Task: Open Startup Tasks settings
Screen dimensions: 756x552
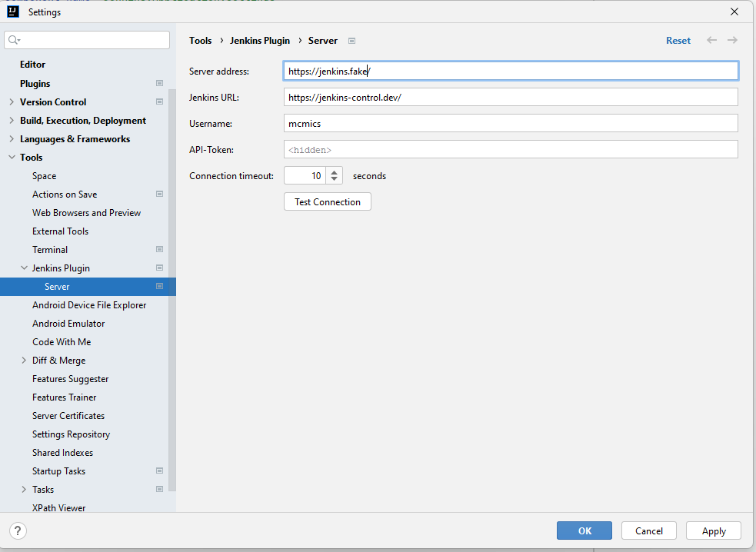Action: tap(58, 471)
